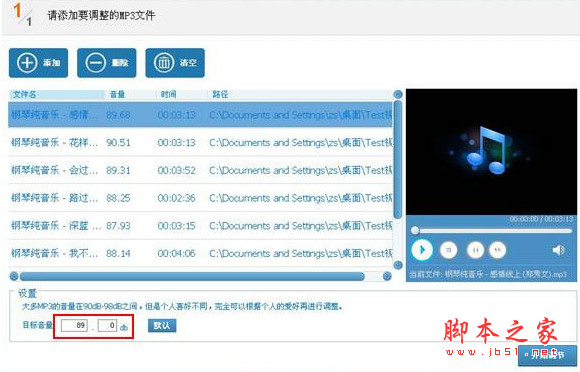Image resolution: width=580 pixels, height=372 pixels.
Task: Click the left arrow of the horizontal scrollbar
Action: (14, 276)
